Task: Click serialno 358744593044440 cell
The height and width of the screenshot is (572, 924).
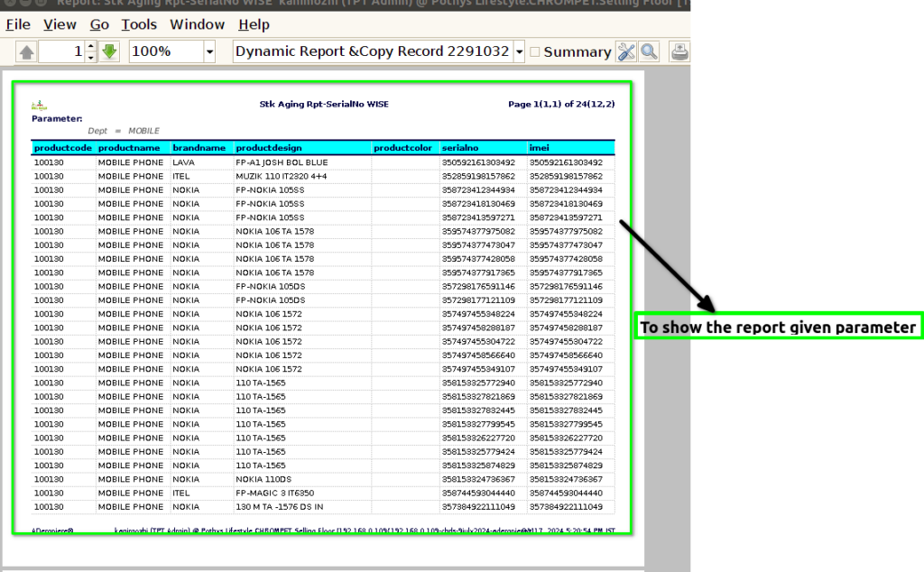Action: (x=478, y=494)
